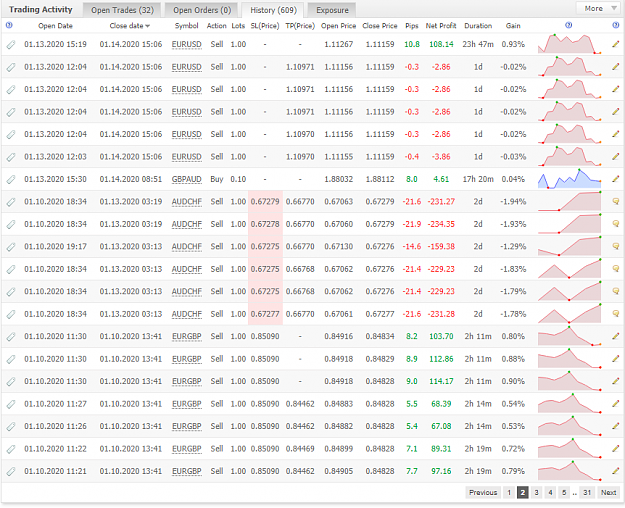Switch to Open Orders (0) tab
Viewport: 625px width, 508px height.
[x=202, y=10]
